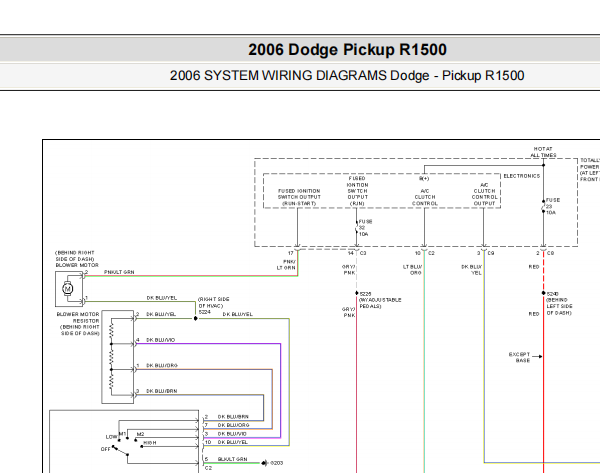Click 'DK BLU/VIO' label at switch pin 3
The width and height of the screenshot is (600, 473).
coord(232,434)
